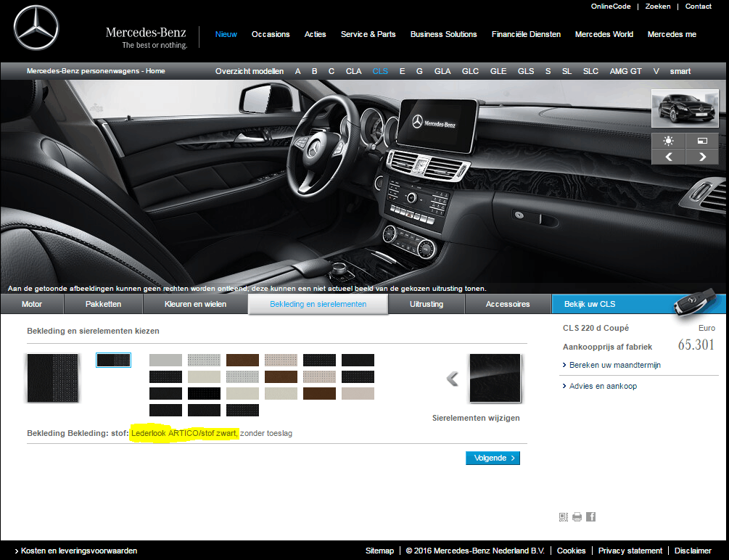Select the CLA model
Image resolution: width=729 pixels, height=560 pixels.
coord(353,71)
